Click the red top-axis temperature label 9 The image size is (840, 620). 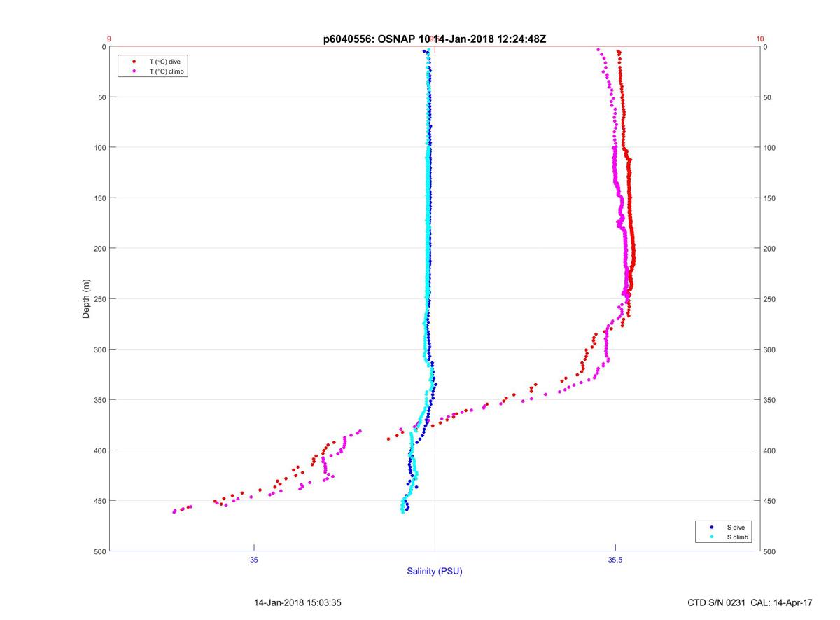pyautogui.click(x=109, y=39)
